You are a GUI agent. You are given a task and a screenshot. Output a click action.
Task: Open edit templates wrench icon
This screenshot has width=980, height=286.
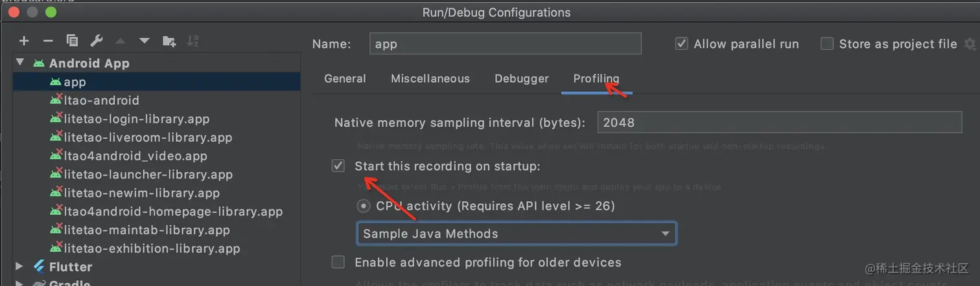[x=96, y=41]
